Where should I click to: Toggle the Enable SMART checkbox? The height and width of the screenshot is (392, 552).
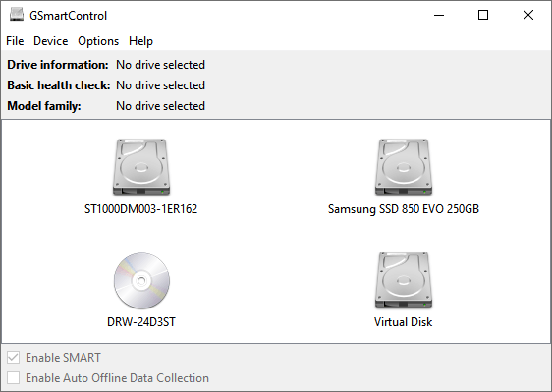click(x=14, y=358)
